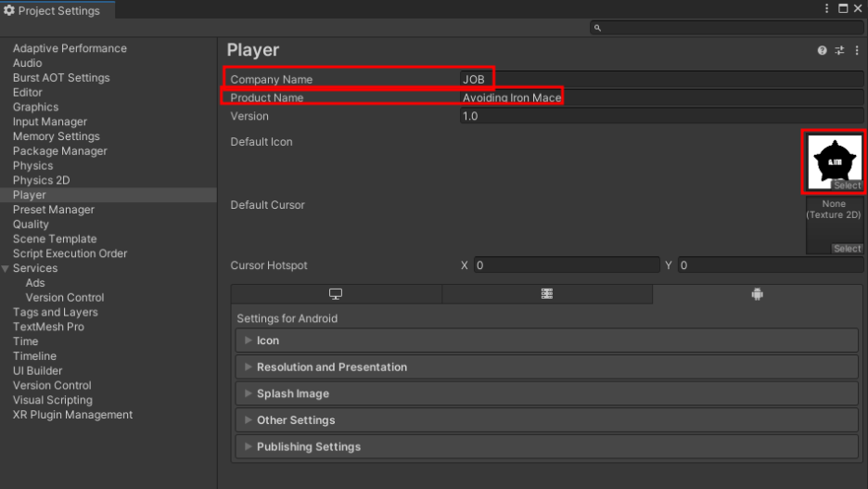868x489 pixels.
Task: Switch to the dedicated server platform tab
Action: coord(547,294)
